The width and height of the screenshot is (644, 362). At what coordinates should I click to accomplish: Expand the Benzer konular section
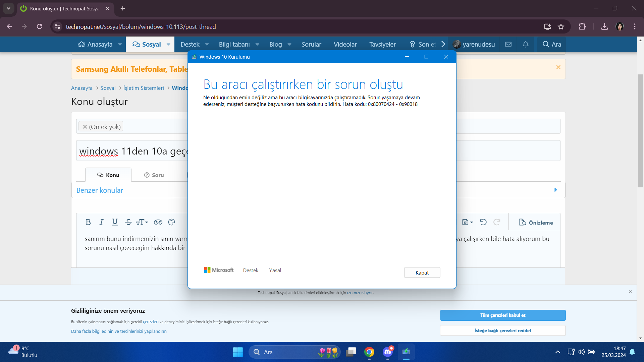pos(555,190)
